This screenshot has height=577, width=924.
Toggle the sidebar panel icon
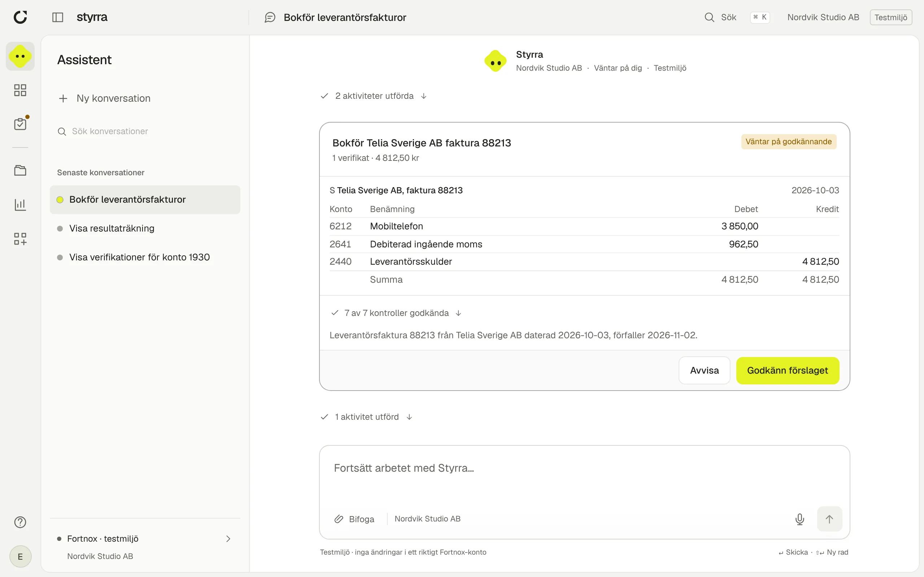click(x=58, y=17)
